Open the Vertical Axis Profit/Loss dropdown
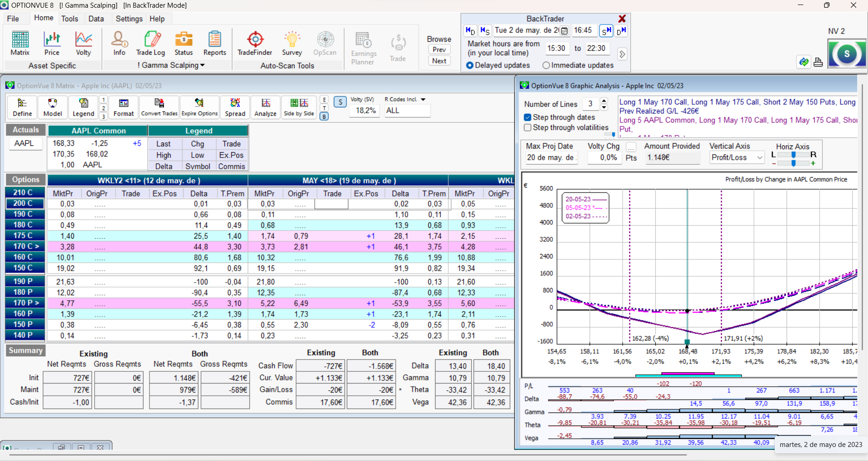The height and width of the screenshot is (461, 868). point(760,158)
